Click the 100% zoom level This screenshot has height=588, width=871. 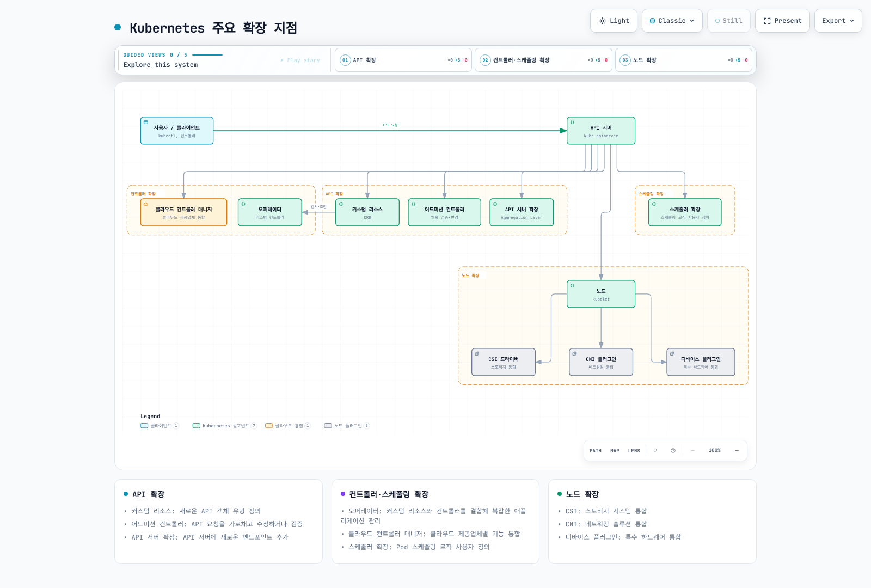715,451
